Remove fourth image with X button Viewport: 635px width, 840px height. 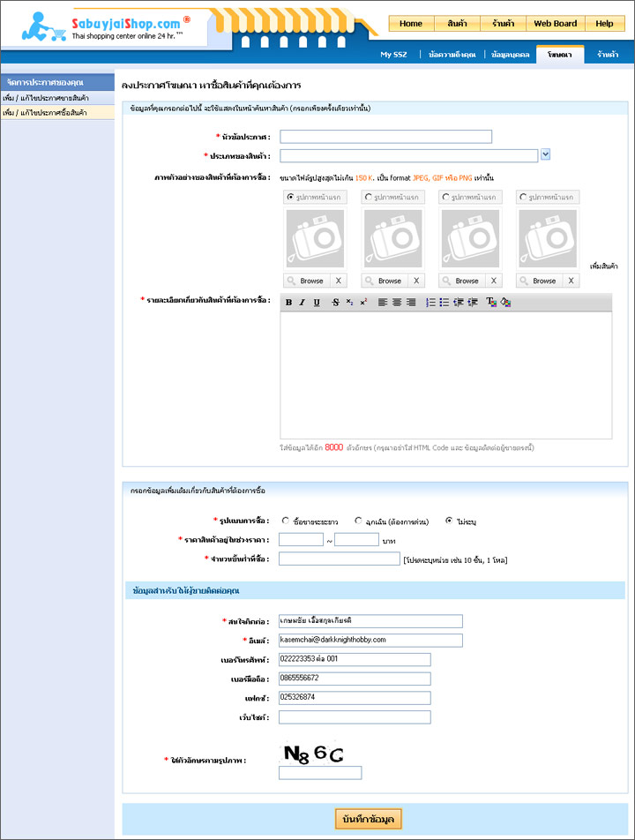[x=571, y=281]
